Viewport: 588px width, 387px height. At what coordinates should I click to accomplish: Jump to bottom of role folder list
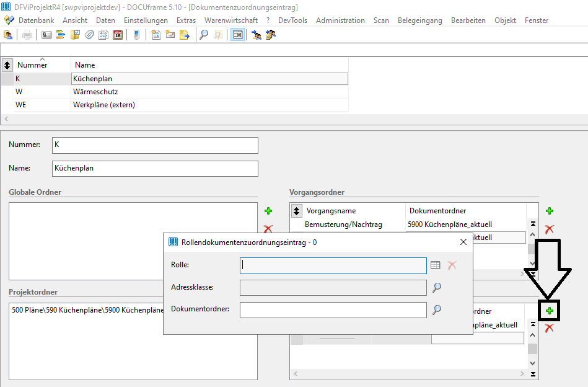click(x=533, y=374)
